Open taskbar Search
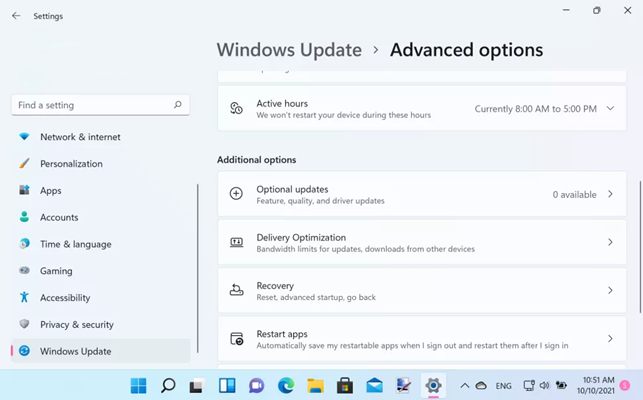The height and width of the screenshot is (400, 643). point(168,386)
